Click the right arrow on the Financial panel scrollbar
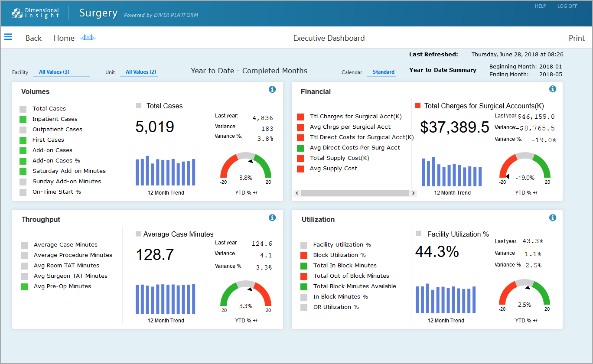Viewport: 593px width, 364px height. (413, 192)
